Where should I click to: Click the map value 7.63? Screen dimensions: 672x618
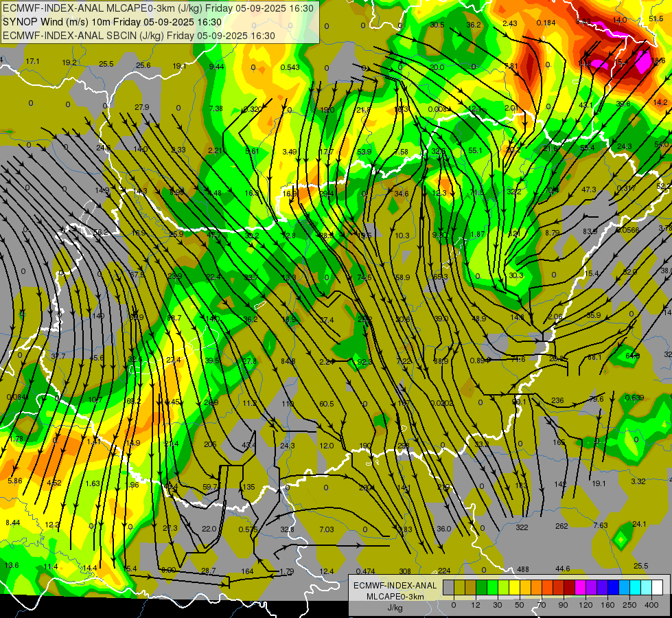pos(601,525)
